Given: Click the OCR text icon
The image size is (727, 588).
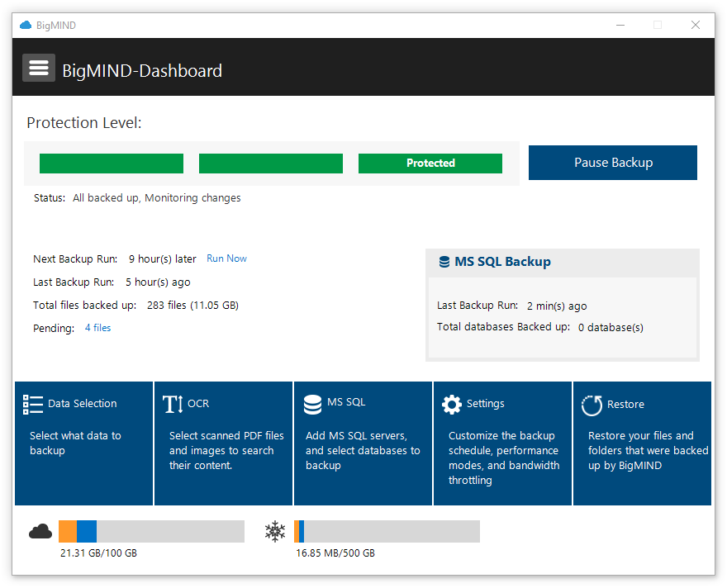Looking at the screenshot, I should point(173,404).
